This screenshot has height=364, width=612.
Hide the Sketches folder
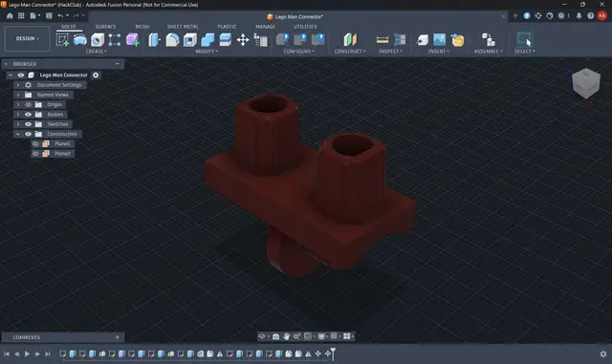(28, 124)
